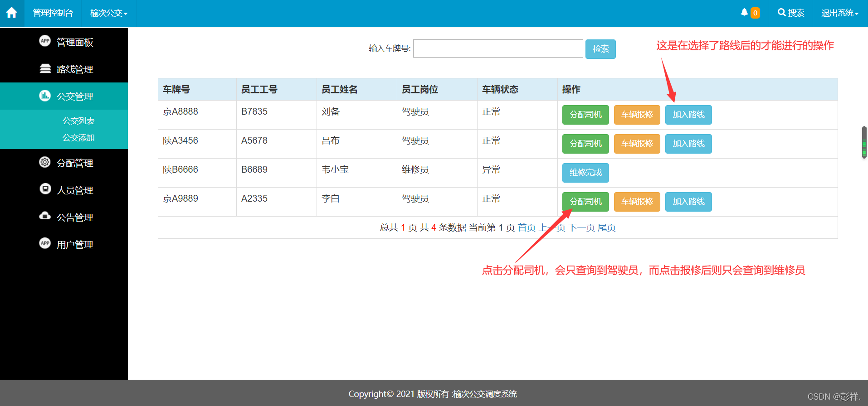868x406 pixels.
Task: Select the 公交添加 submenu item
Action: point(78,138)
